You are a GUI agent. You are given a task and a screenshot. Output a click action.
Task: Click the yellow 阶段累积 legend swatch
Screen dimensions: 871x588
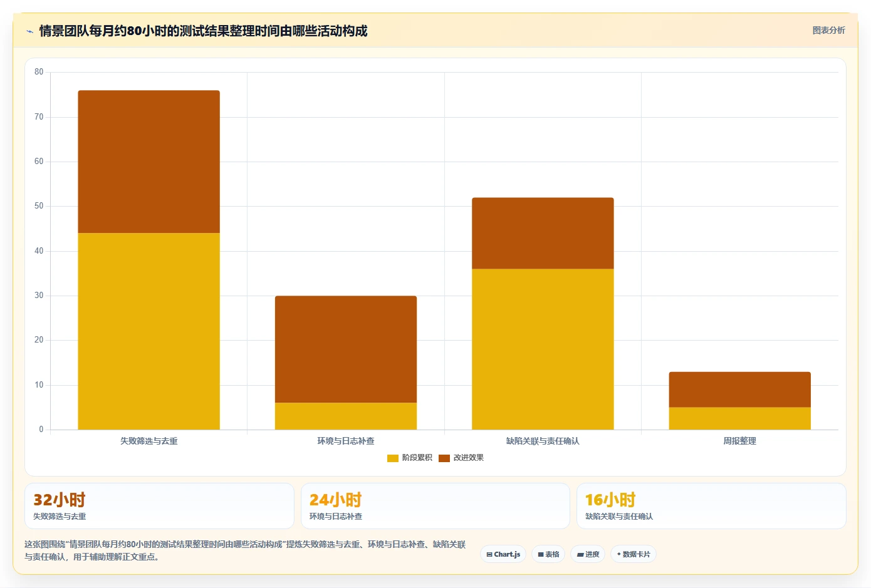393,458
